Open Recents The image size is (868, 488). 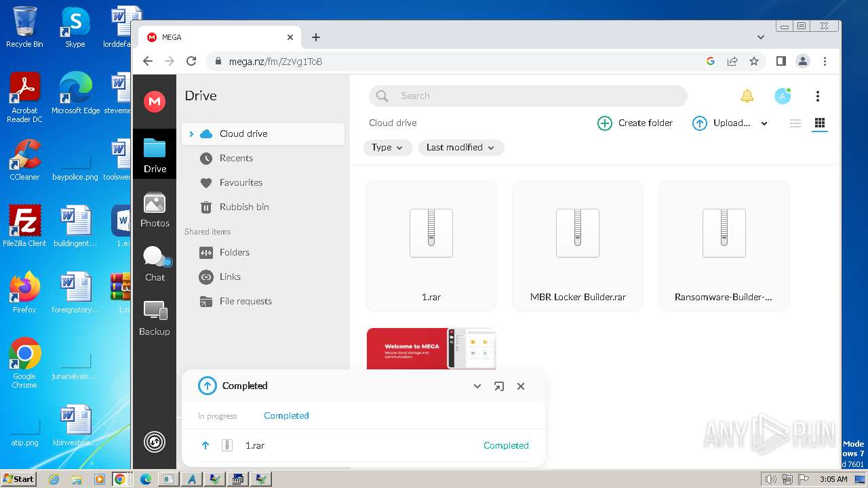236,158
